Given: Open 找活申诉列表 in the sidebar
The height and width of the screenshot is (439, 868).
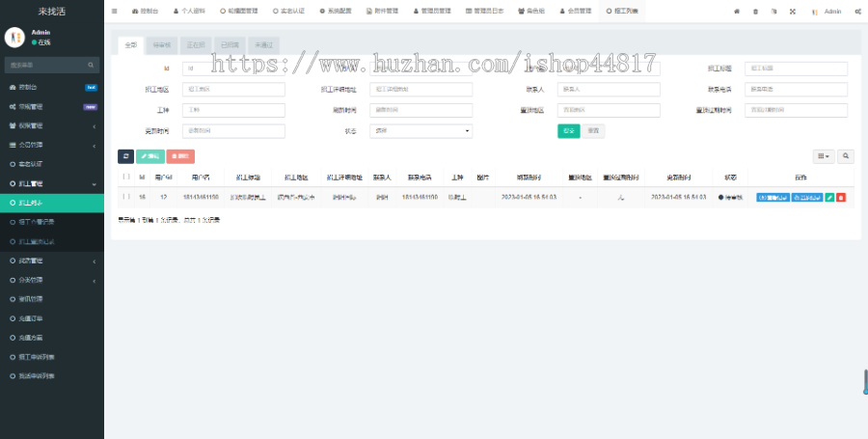Looking at the screenshot, I should [52, 376].
